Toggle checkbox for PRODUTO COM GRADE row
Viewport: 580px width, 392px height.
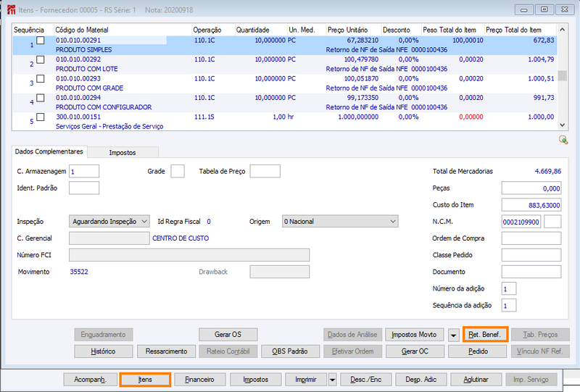pos(41,79)
